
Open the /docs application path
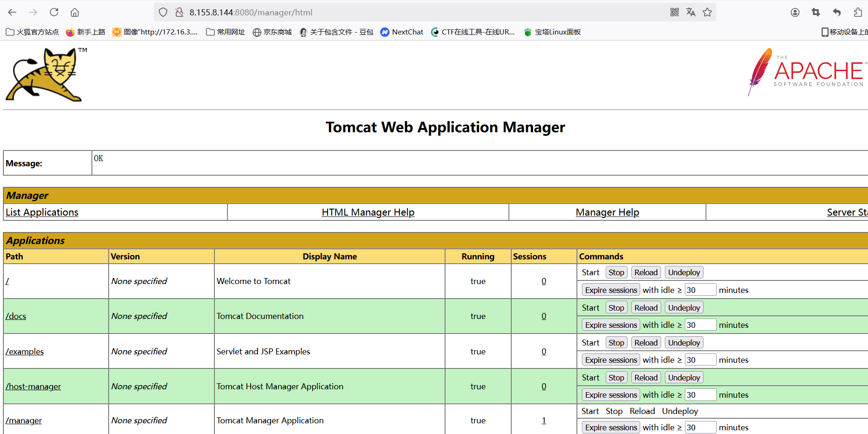pyautogui.click(x=16, y=316)
